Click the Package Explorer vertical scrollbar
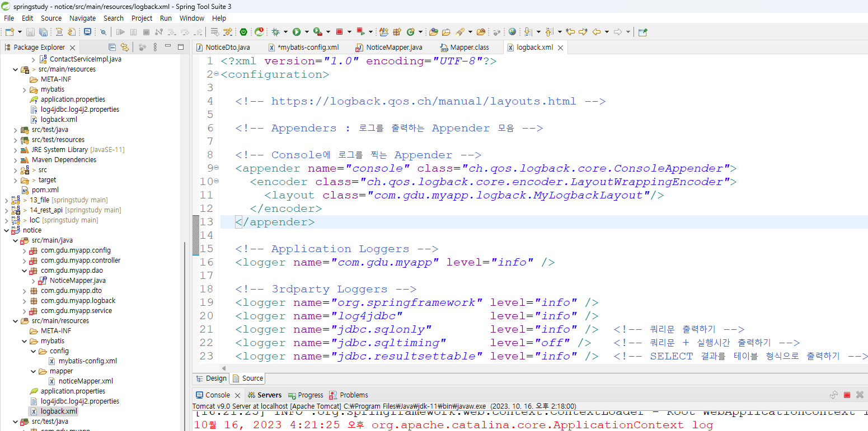 click(185, 335)
